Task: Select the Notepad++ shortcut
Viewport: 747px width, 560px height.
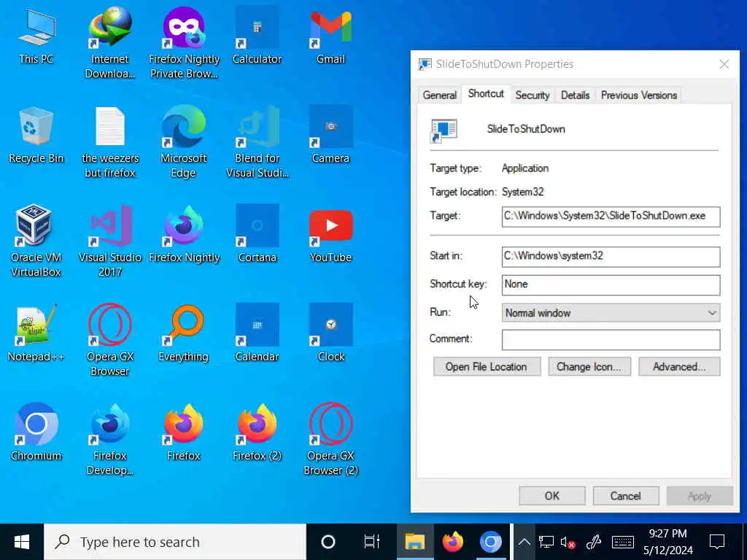Action: [36, 334]
